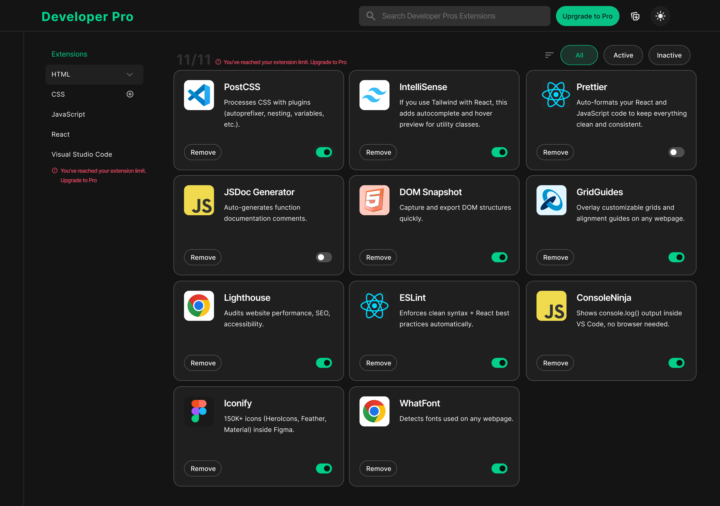Click the Extensions sidebar heading

coord(69,54)
